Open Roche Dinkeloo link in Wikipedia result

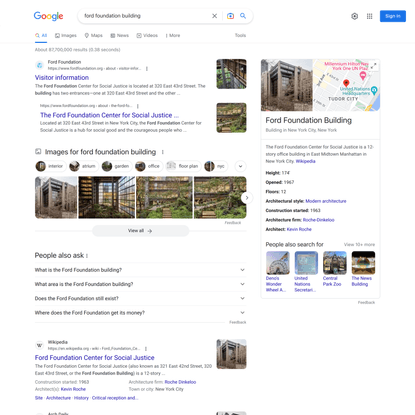pyautogui.click(x=180, y=382)
